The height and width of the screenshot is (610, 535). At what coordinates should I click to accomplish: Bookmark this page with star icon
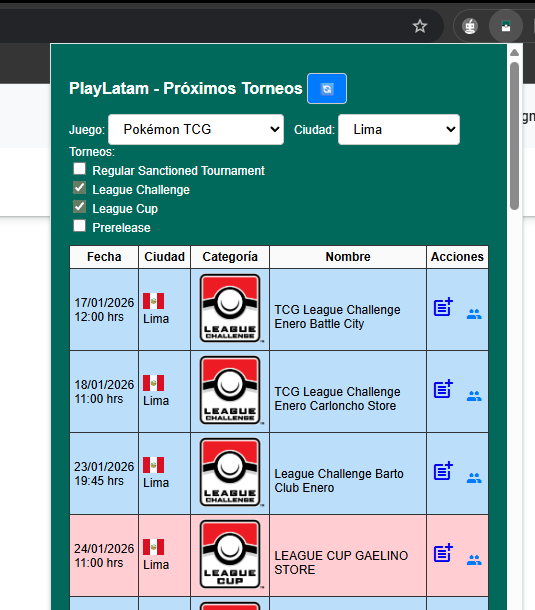(x=420, y=26)
